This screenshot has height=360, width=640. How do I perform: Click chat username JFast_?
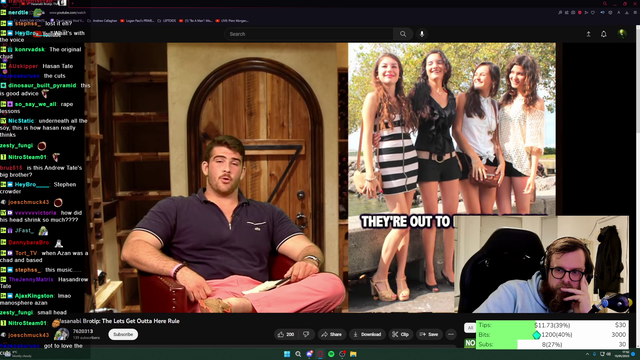pos(24,231)
